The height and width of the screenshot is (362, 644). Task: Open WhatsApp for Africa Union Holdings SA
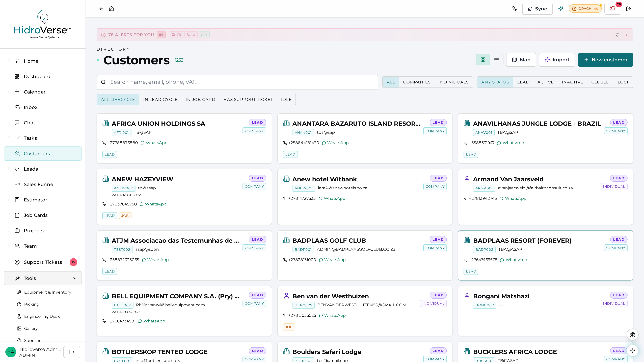pyautogui.click(x=154, y=143)
